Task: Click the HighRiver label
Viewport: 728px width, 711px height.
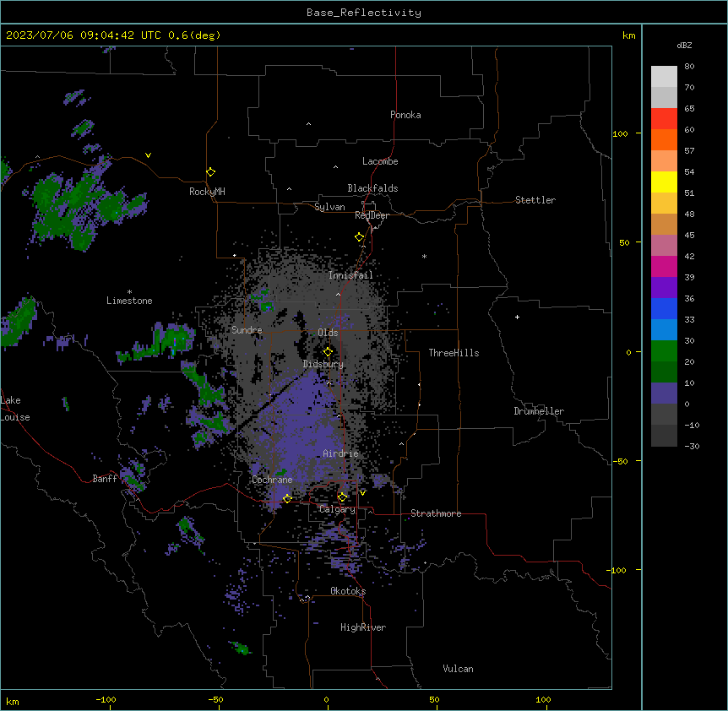Action: point(363,627)
